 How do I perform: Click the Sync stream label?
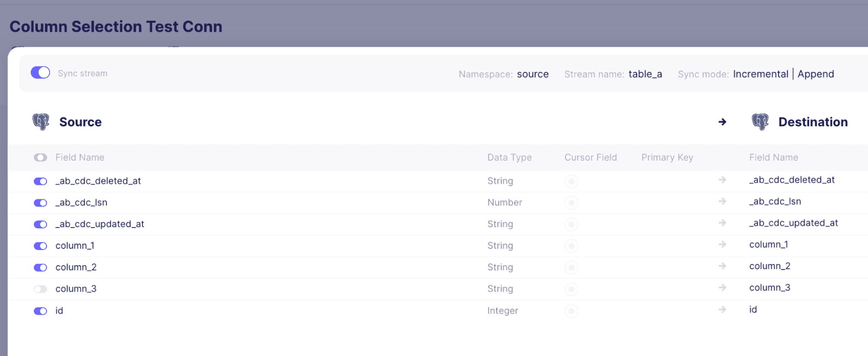[x=83, y=73]
